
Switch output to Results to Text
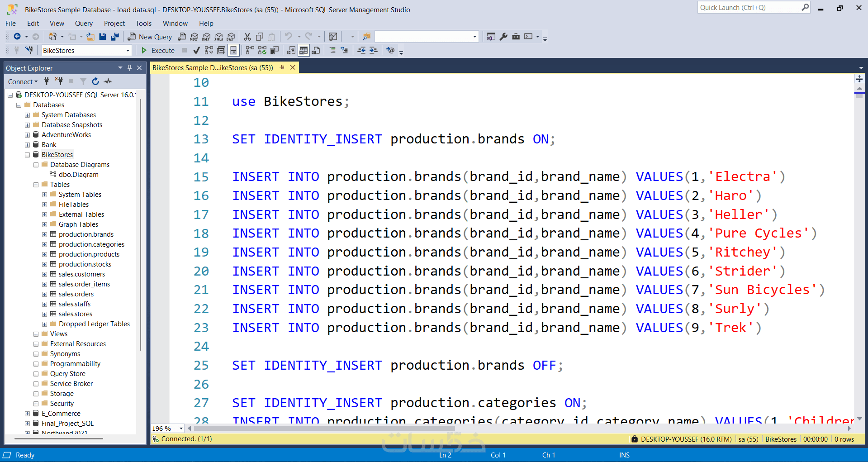[291, 50]
